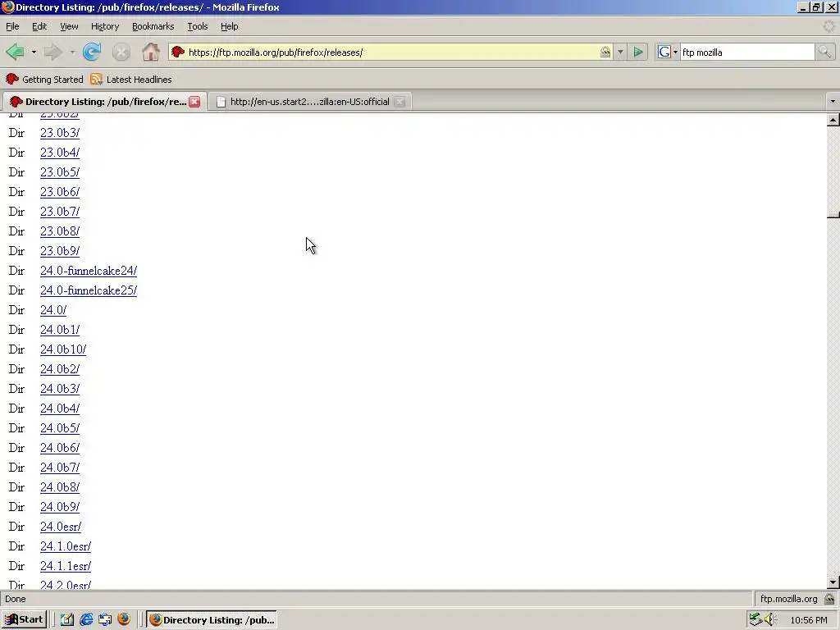Viewport: 840px width, 630px height.
Task: Open the 24.0b5/ directory link
Action: click(x=59, y=428)
